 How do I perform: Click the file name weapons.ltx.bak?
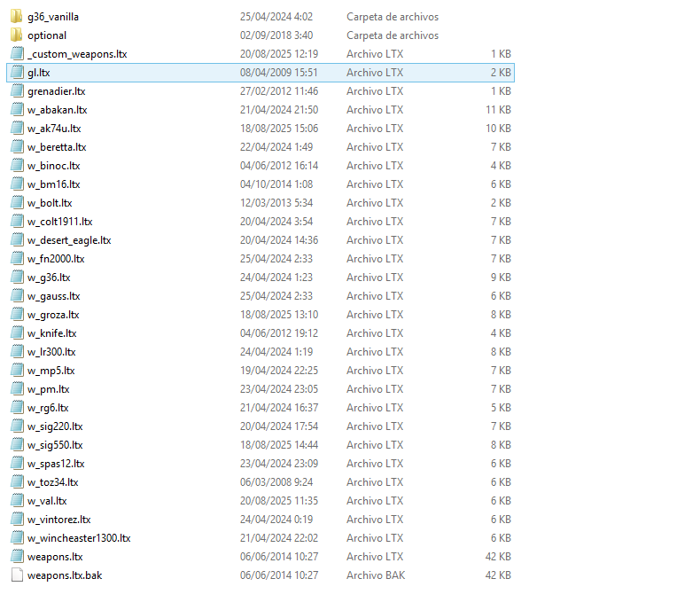point(65,575)
